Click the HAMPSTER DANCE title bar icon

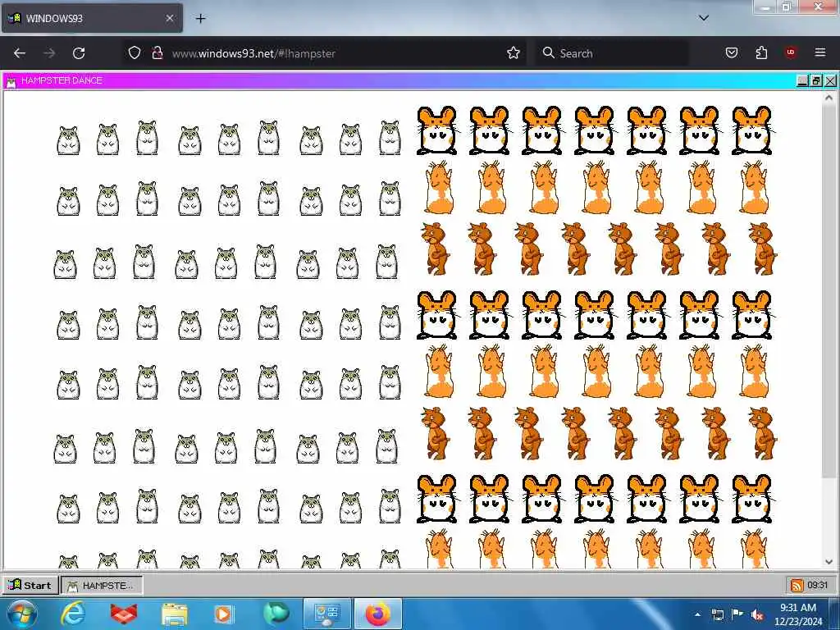coord(11,81)
